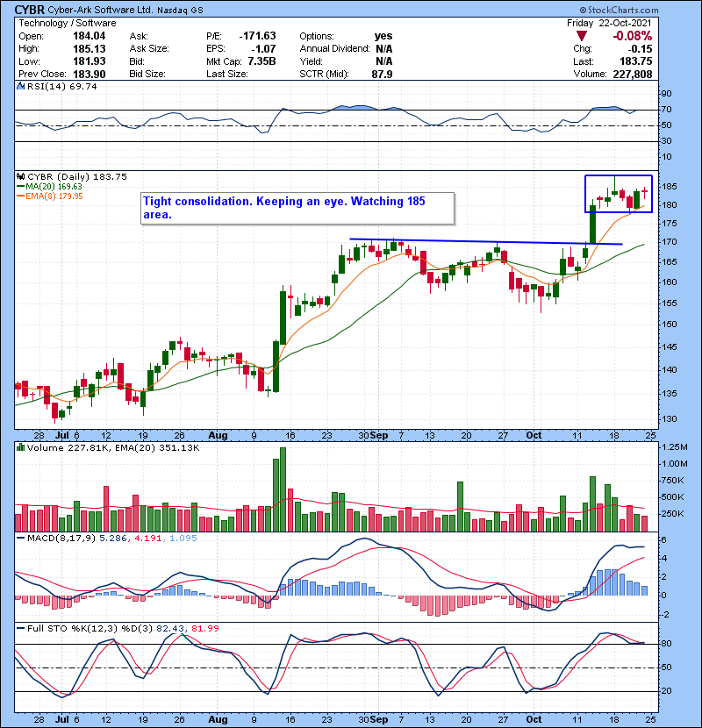Screen dimensions: 702x728
Task: Click the header Volume value 227,808
Action: point(633,75)
